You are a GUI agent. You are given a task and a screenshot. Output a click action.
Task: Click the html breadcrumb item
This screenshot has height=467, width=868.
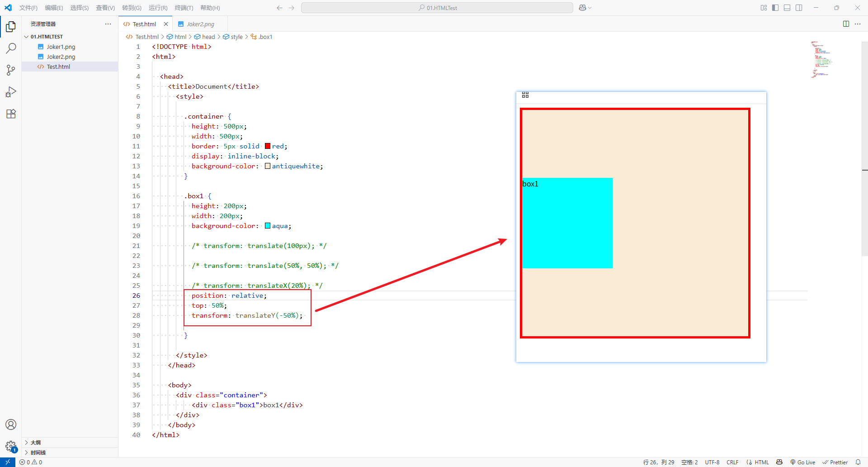pyautogui.click(x=177, y=37)
